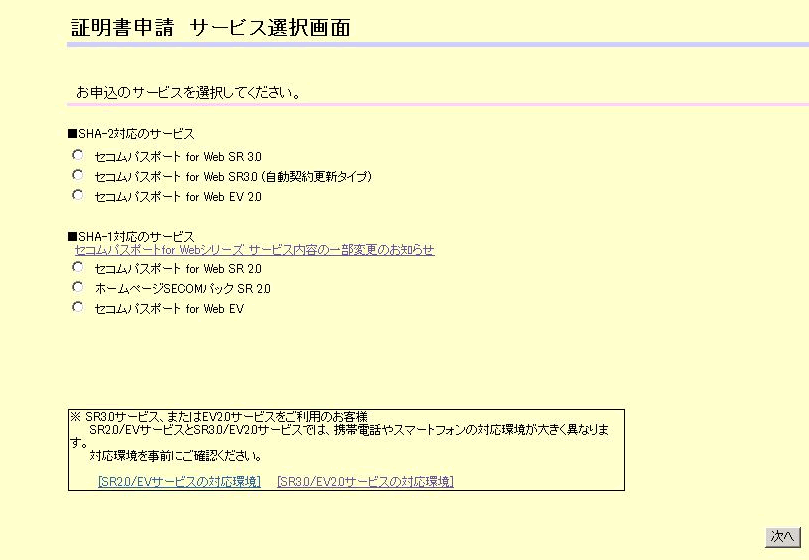
Task: Select ホームページSECOMパック SR 2.0 radio button
Action: click(x=78, y=287)
